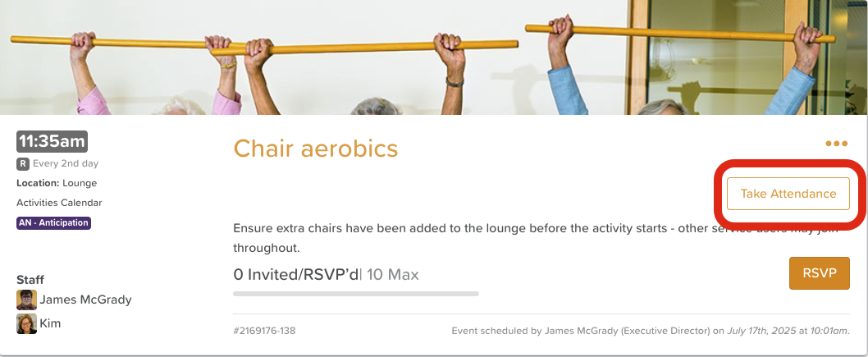Open the Chair aerobics event title
The width and height of the screenshot is (868, 357).
[315, 149]
